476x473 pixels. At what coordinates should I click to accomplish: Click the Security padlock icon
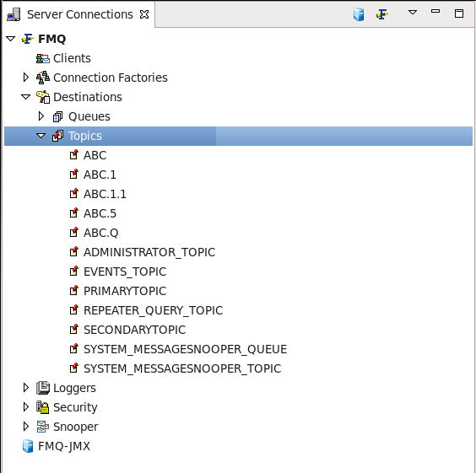click(x=43, y=407)
